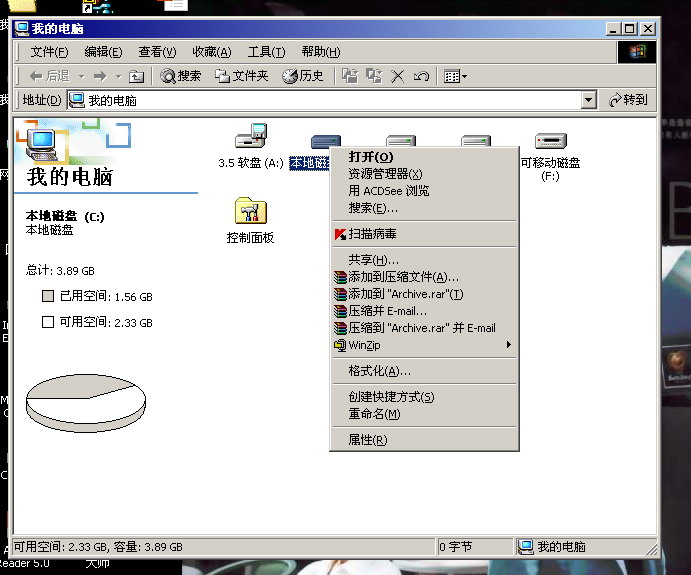The image size is (691, 575).
Task: Click the address field showing 我的电脑
Action: [324, 100]
